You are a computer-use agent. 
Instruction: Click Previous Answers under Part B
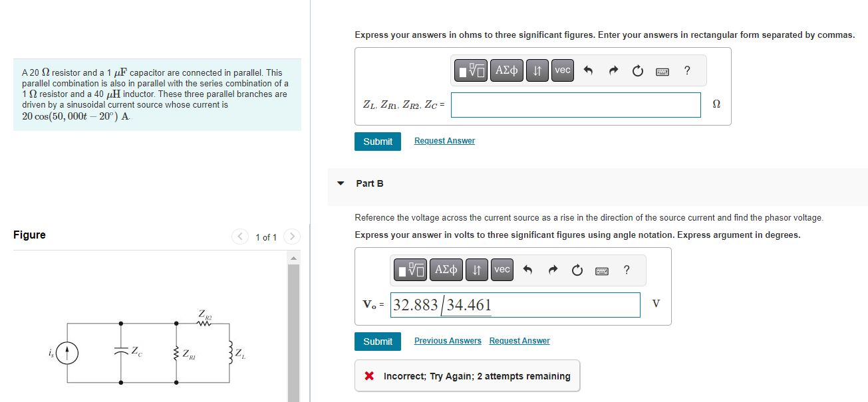click(x=447, y=340)
